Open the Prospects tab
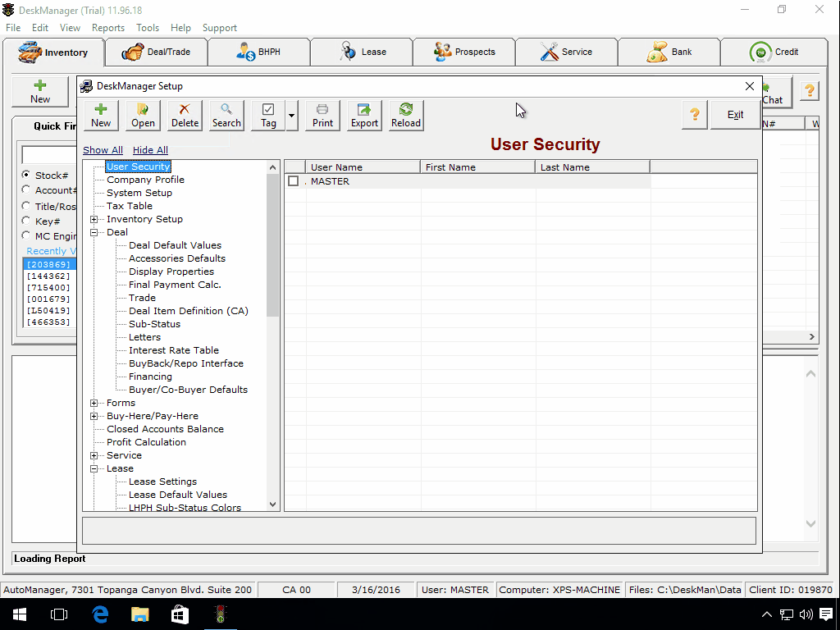The width and height of the screenshot is (840, 630). (464, 52)
